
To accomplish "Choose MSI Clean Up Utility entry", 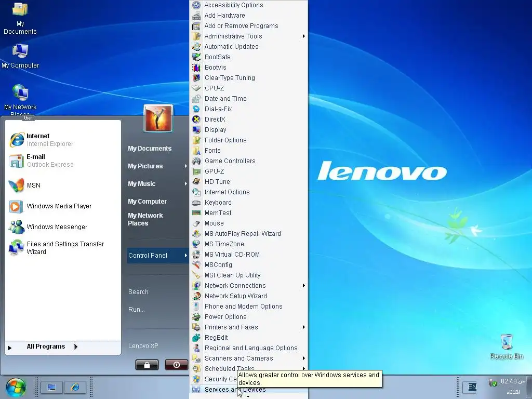I will point(249,275).
